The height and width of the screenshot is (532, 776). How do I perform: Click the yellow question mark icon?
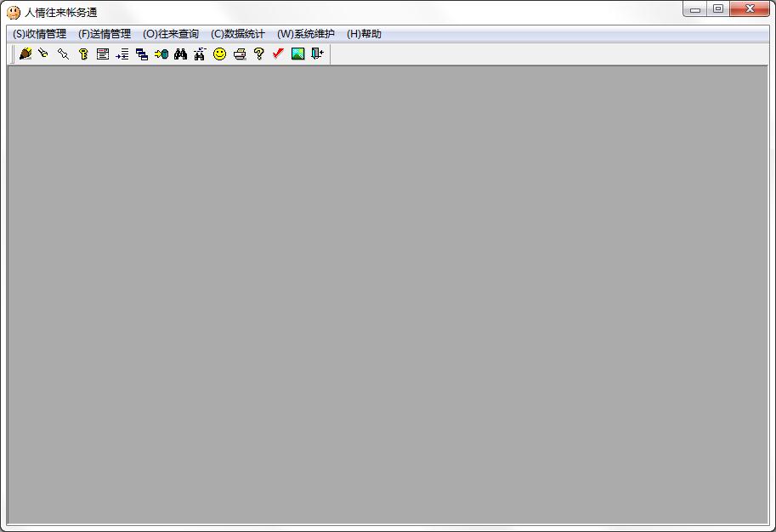tap(259, 54)
